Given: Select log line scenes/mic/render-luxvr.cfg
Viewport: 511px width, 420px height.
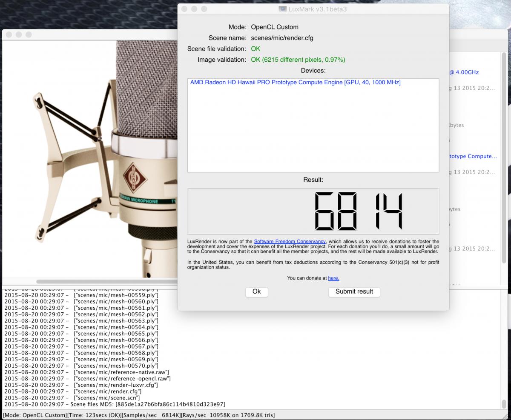Looking at the screenshot, I should (x=81, y=385).
